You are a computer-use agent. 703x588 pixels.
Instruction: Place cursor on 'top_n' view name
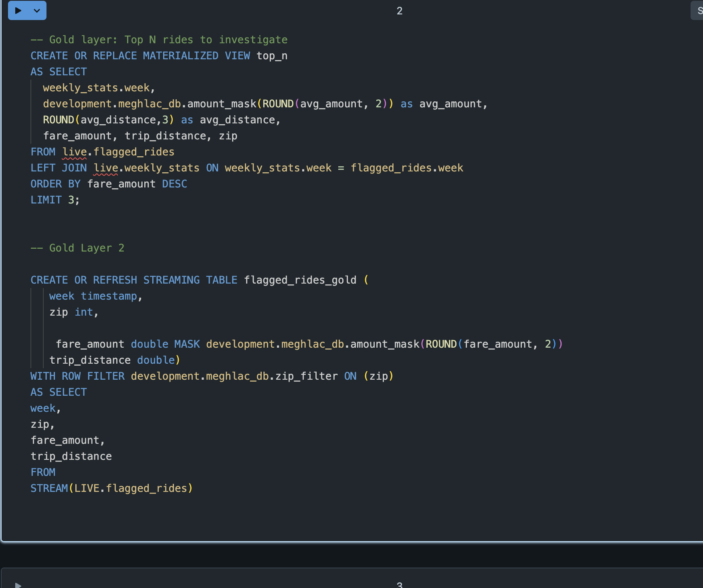(272, 56)
